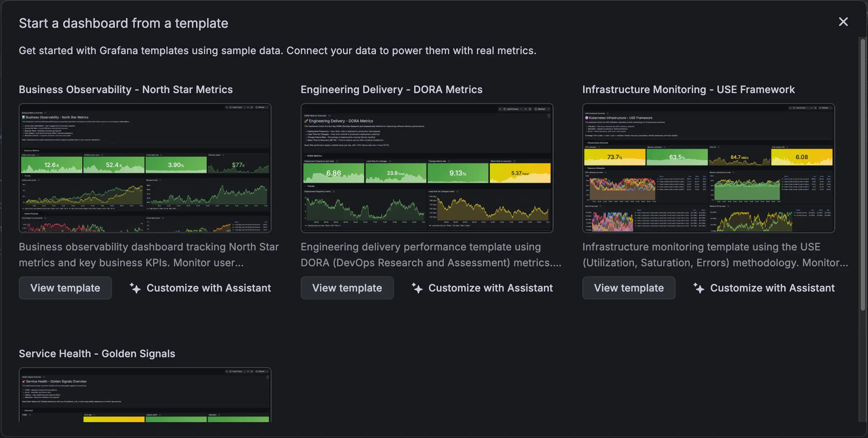Click the truncated DORA metrics description text
Screen dimensions: 868x438
431,255
